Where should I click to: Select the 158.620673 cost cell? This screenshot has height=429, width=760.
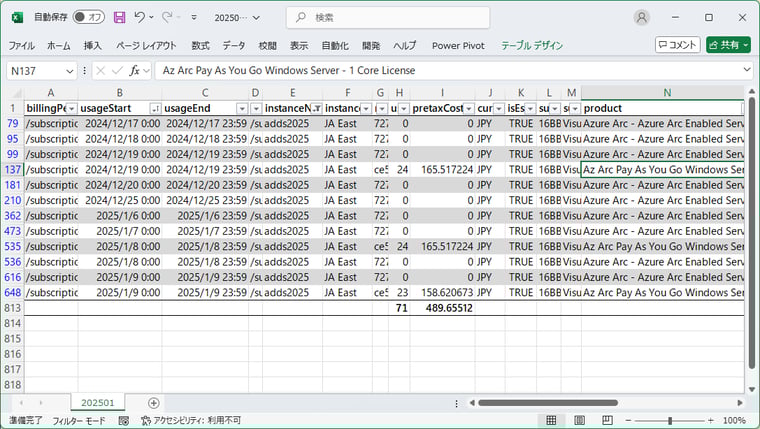[x=443, y=293]
